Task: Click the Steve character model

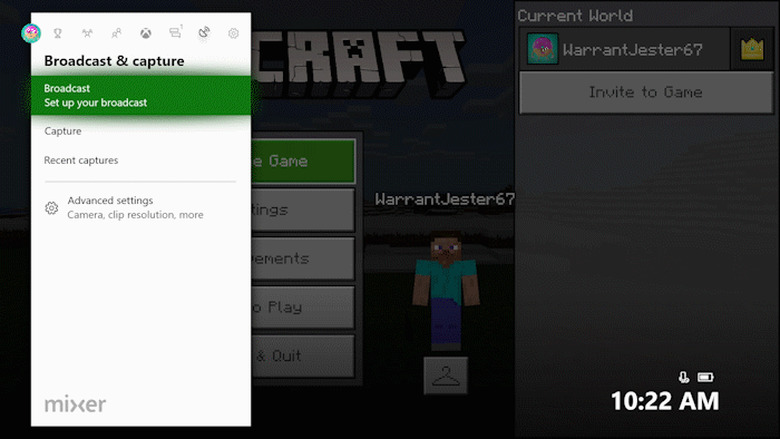Action: pos(446,290)
